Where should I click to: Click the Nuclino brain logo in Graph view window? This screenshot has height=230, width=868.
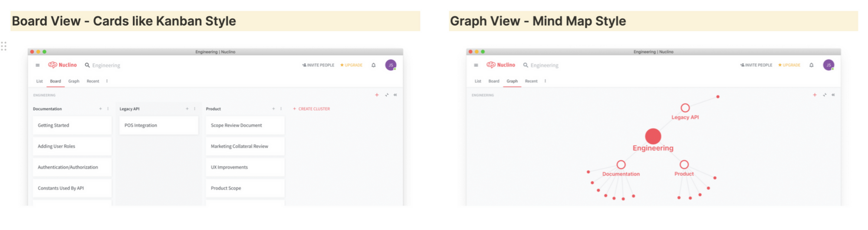click(x=490, y=65)
